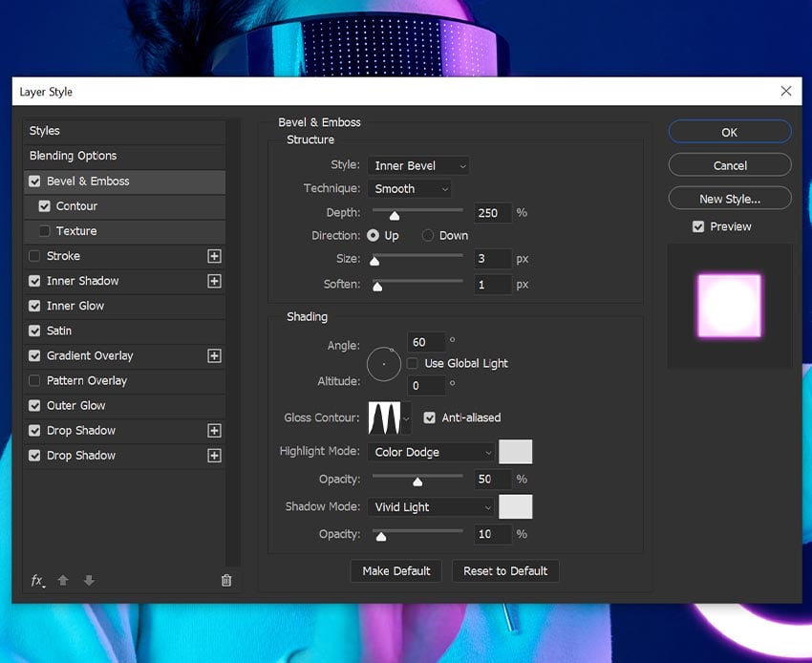Click the Soften value field
The width and height of the screenshot is (812, 663).
(x=493, y=285)
